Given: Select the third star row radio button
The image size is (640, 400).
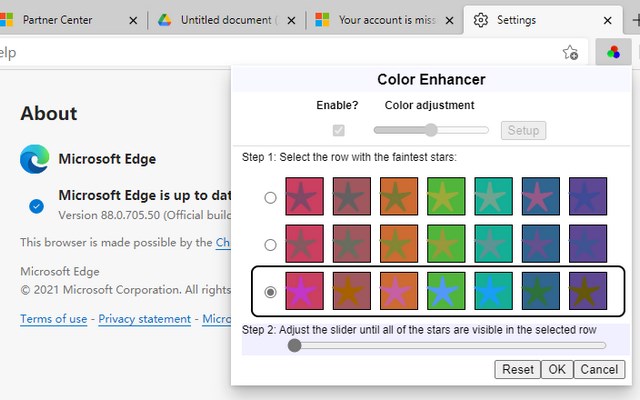Looking at the screenshot, I should click(270, 291).
